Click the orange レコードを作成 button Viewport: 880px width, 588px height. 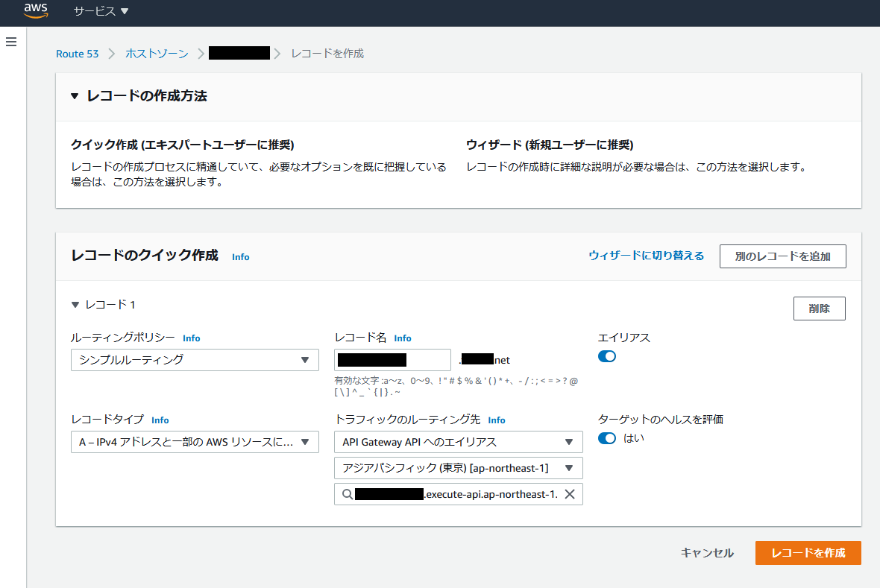pyautogui.click(x=808, y=553)
